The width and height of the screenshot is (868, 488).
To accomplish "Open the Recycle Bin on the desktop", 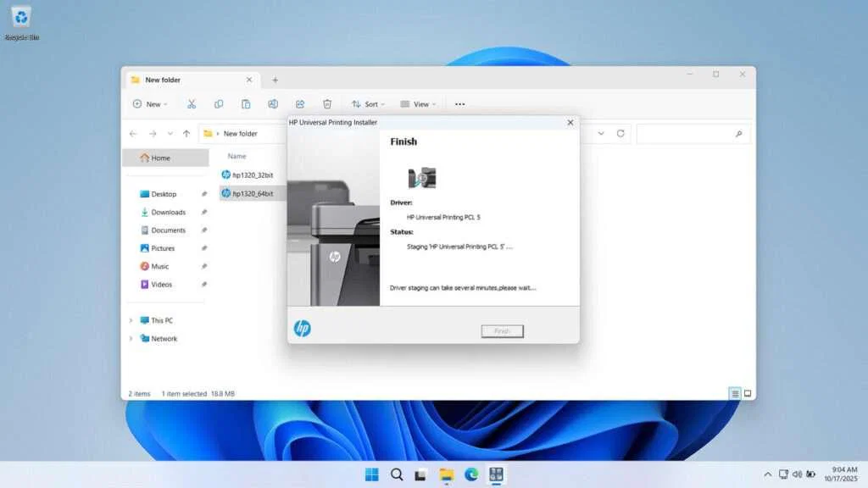I will 20,19.
